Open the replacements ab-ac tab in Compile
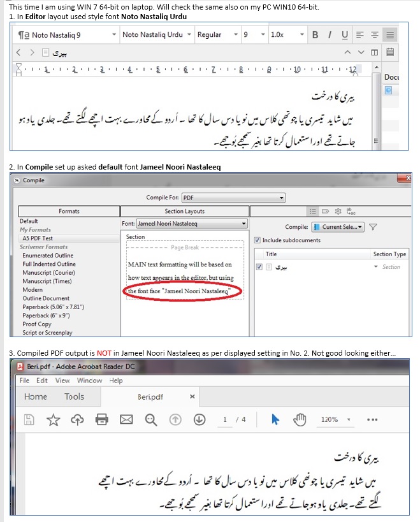420x522 pixels. click(x=351, y=211)
